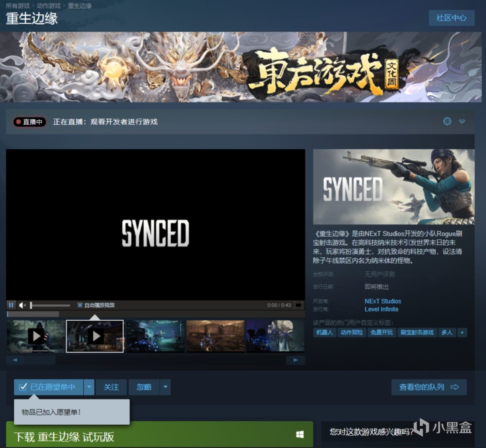
Task: Add a tag with plus button
Action: pyautogui.click(x=462, y=333)
